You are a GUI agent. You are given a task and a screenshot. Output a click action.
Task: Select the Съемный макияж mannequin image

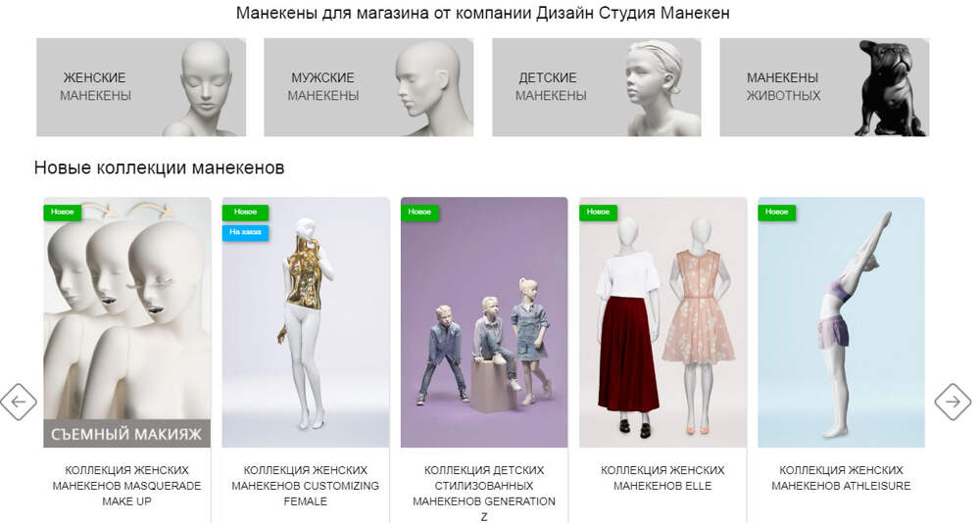point(126,322)
